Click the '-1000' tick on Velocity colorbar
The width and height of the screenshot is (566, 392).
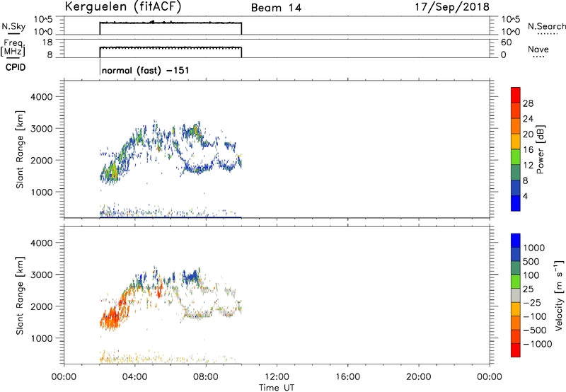coord(537,344)
